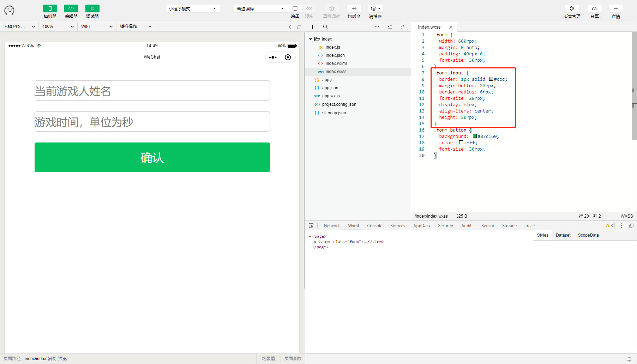Switch to the Console tab
637x364 pixels.
(x=374, y=226)
